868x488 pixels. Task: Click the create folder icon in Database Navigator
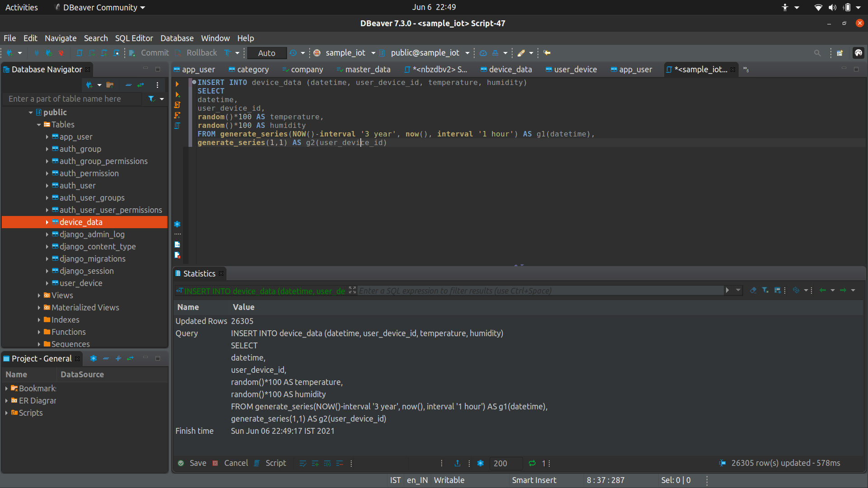(110, 85)
